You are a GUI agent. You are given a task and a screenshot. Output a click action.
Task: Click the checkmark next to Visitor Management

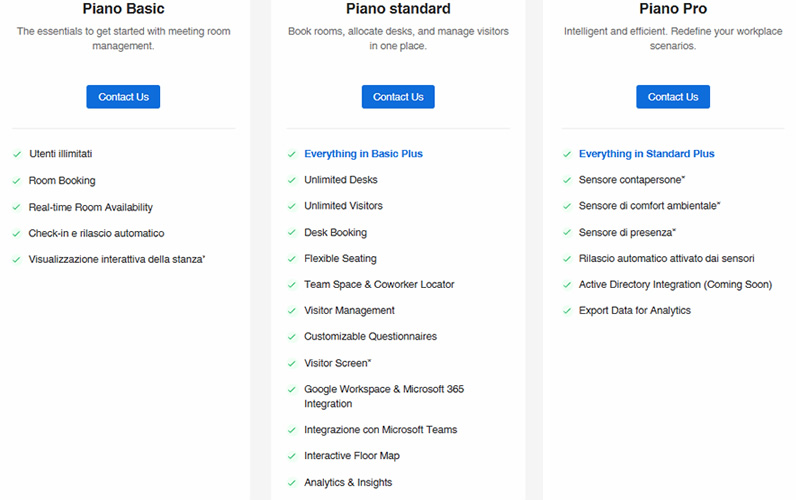[292, 311]
